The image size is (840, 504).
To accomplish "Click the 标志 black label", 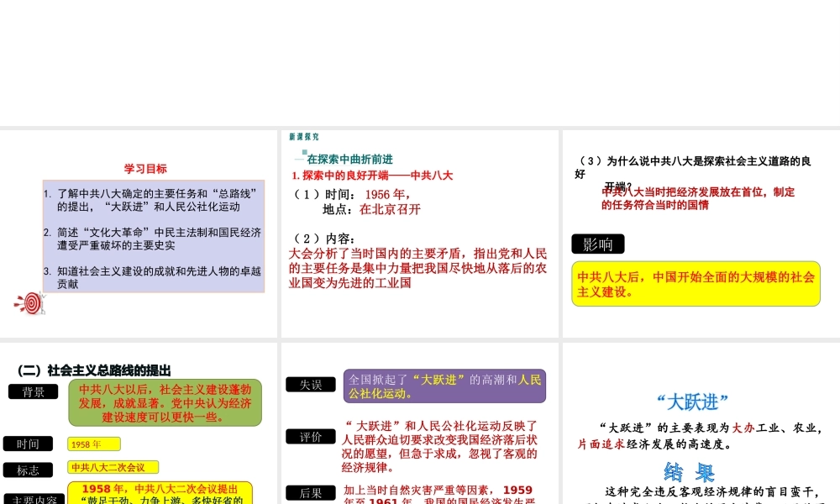I will (28, 470).
